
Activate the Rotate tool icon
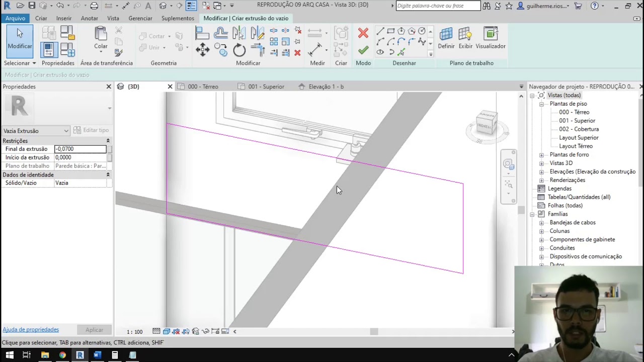pyautogui.click(x=239, y=49)
